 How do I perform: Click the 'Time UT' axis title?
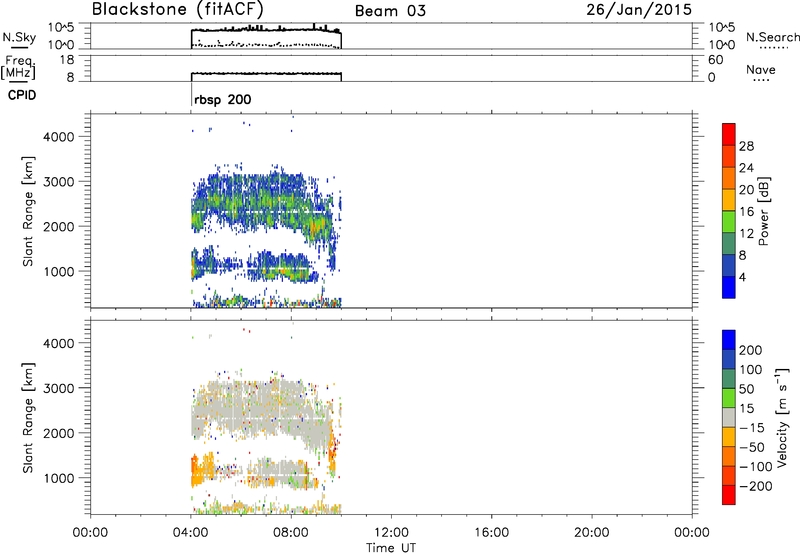(x=391, y=548)
